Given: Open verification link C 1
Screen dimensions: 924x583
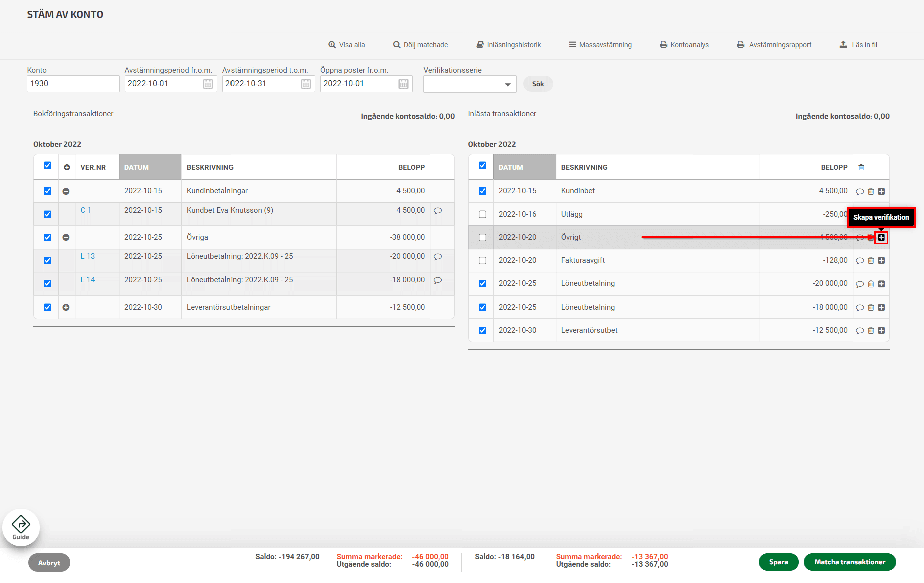Looking at the screenshot, I should 86,210.
